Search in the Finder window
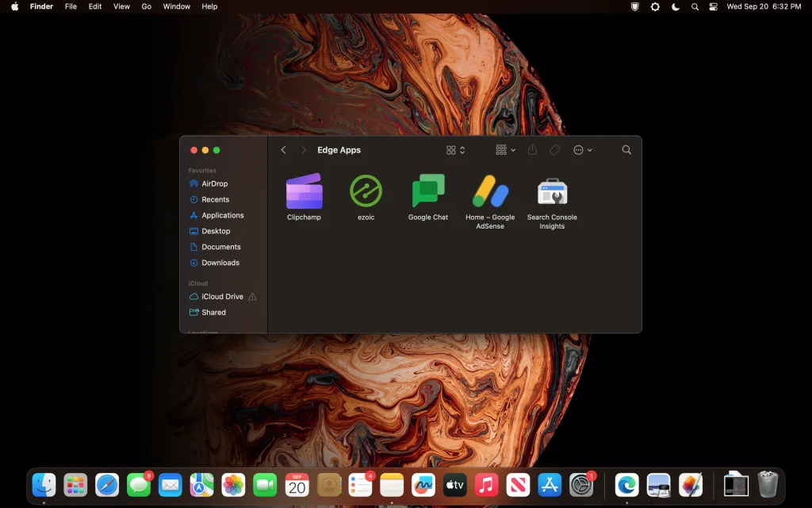 [x=626, y=150]
